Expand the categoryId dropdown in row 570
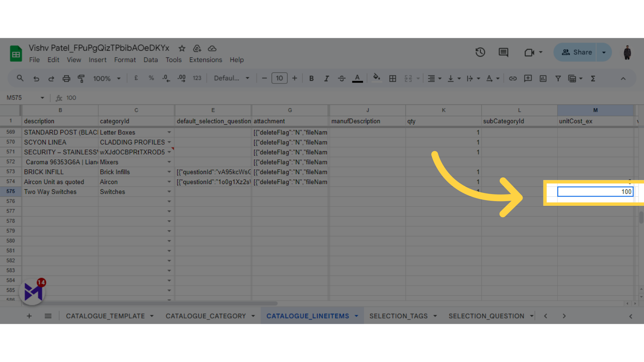644x362 pixels. pos(169,142)
